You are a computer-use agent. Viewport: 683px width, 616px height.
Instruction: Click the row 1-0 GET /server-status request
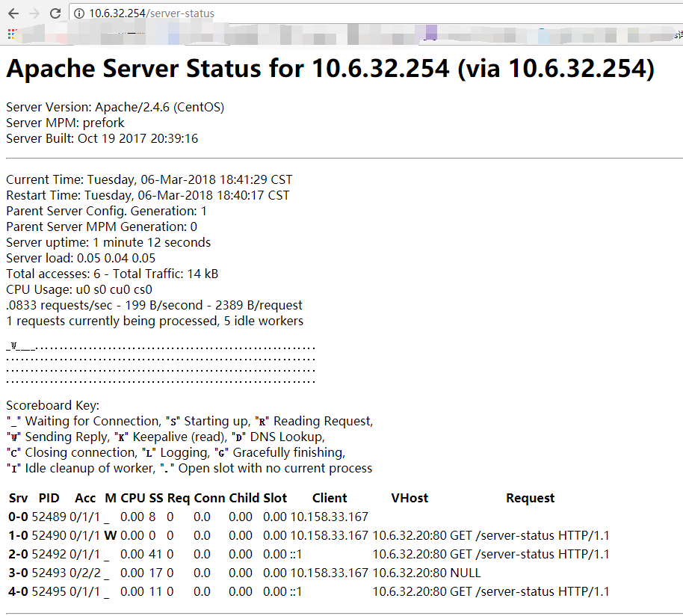click(x=529, y=535)
